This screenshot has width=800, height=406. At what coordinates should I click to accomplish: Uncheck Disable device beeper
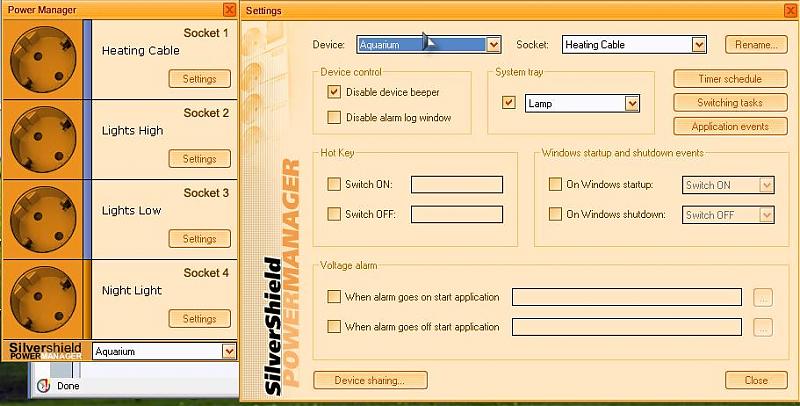[334, 92]
